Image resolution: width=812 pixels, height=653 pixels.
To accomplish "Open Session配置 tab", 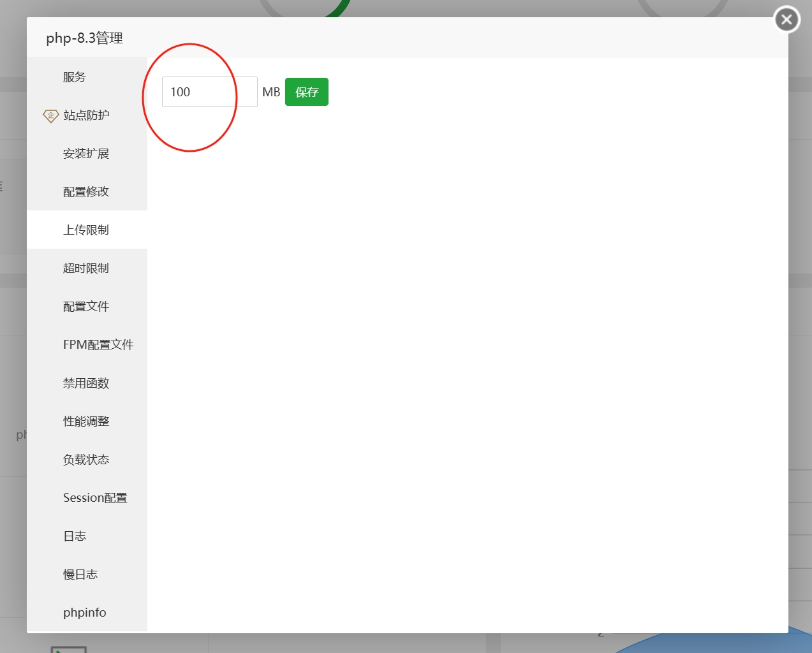I will pyautogui.click(x=87, y=497).
